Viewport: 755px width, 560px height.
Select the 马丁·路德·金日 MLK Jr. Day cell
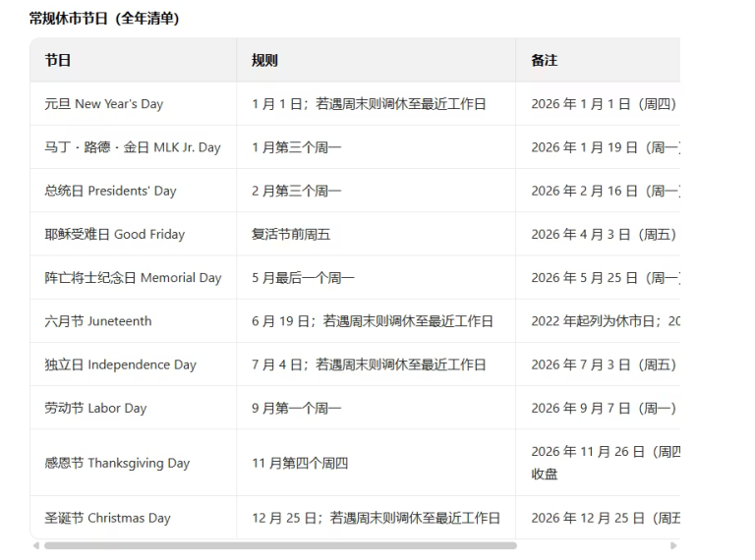click(133, 147)
